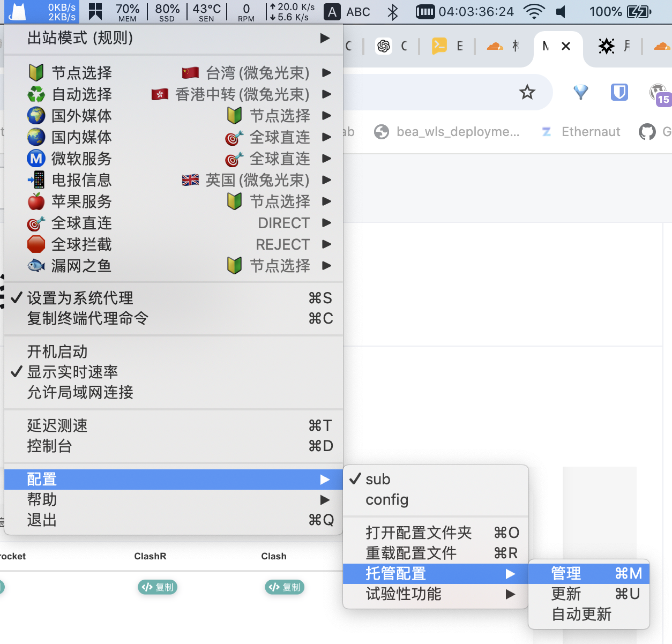
Task: Open the Ethernaut bookmark
Action: click(591, 131)
